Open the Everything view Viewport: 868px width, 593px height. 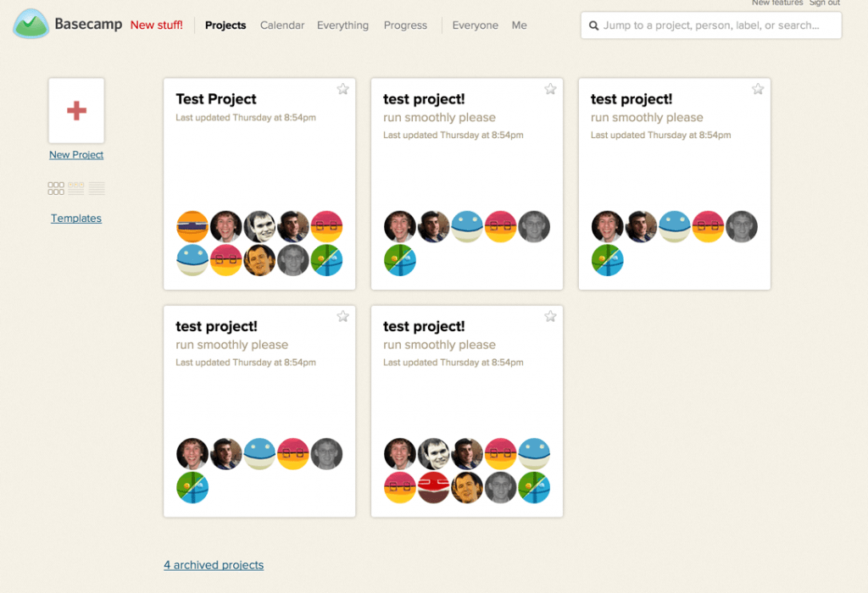tap(342, 25)
